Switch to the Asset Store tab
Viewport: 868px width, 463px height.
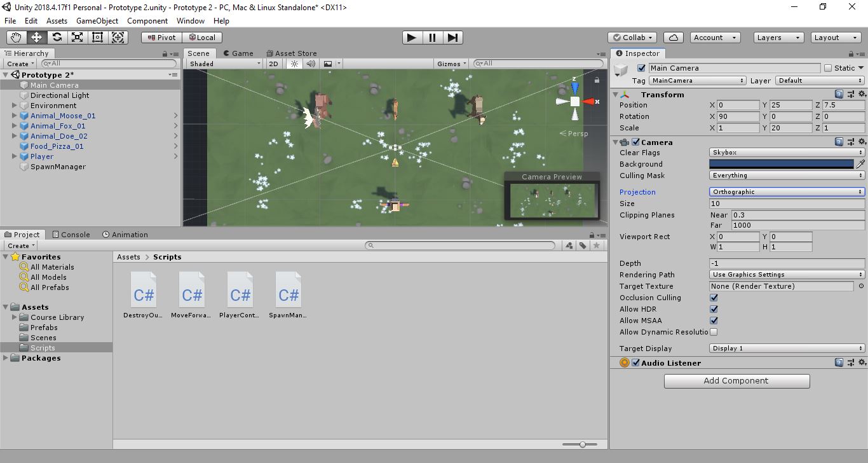click(291, 53)
